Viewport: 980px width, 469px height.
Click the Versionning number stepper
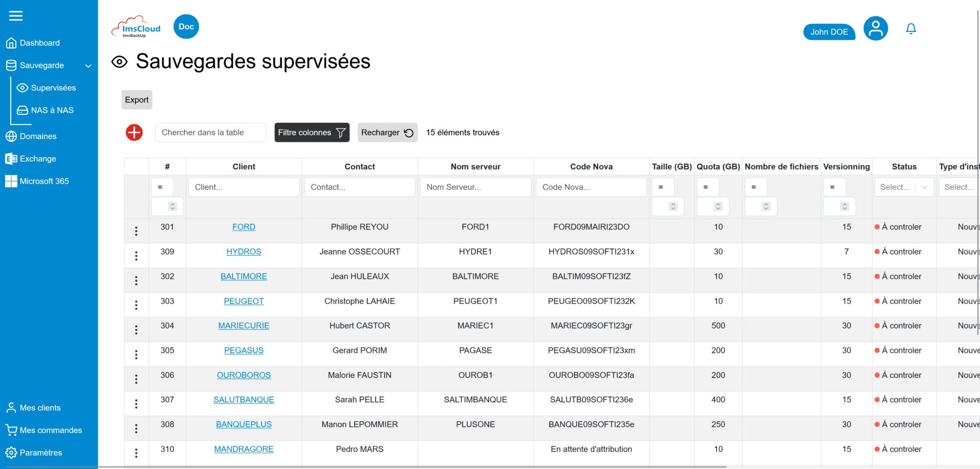(x=844, y=206)
